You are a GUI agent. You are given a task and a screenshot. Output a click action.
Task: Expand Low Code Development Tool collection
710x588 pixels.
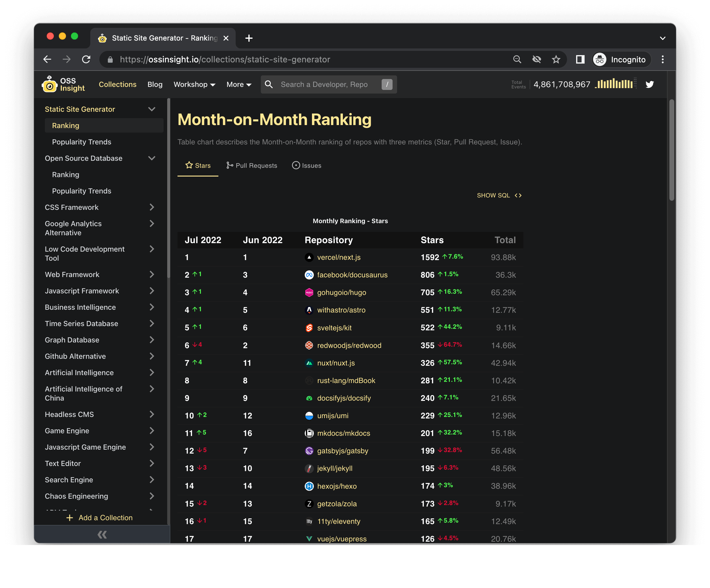pos(152,249)
